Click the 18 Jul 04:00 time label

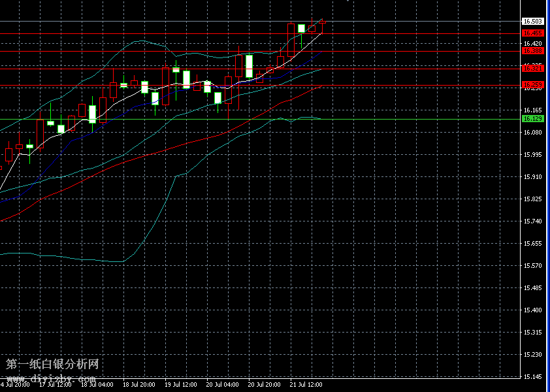tap(97, 385)
